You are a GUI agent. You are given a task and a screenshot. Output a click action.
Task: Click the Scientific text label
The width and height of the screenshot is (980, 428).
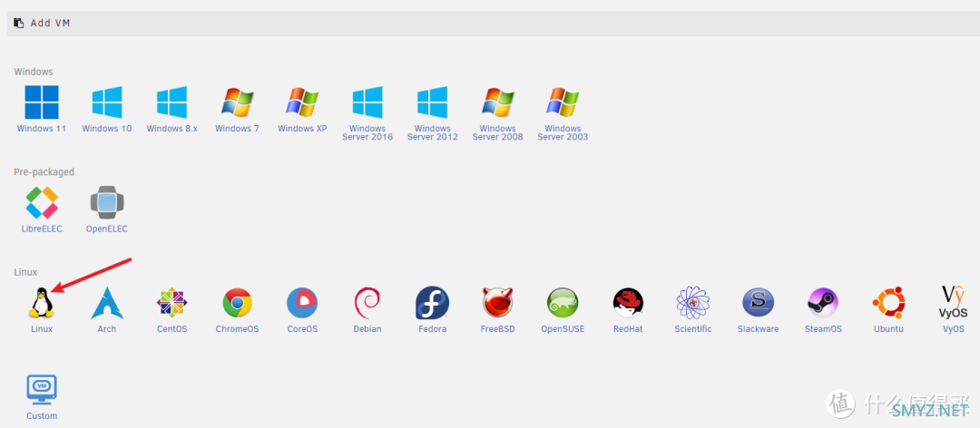click(693, 328)
